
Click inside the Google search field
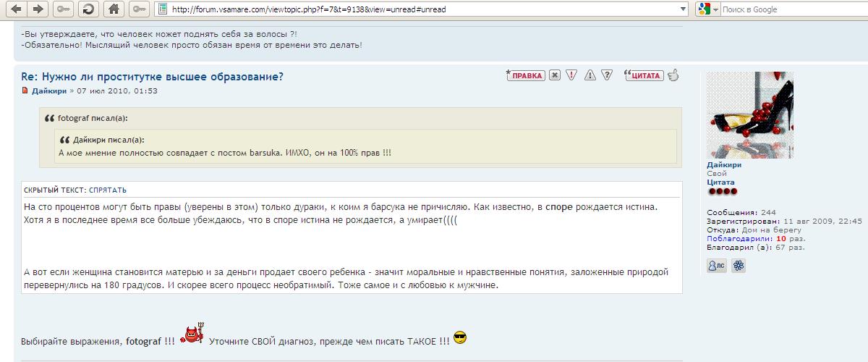click(x=788, y=9)
